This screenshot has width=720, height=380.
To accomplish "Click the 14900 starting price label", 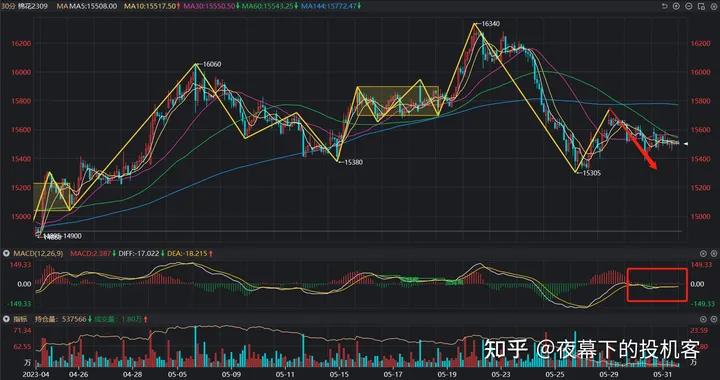I will click(72, 236).
